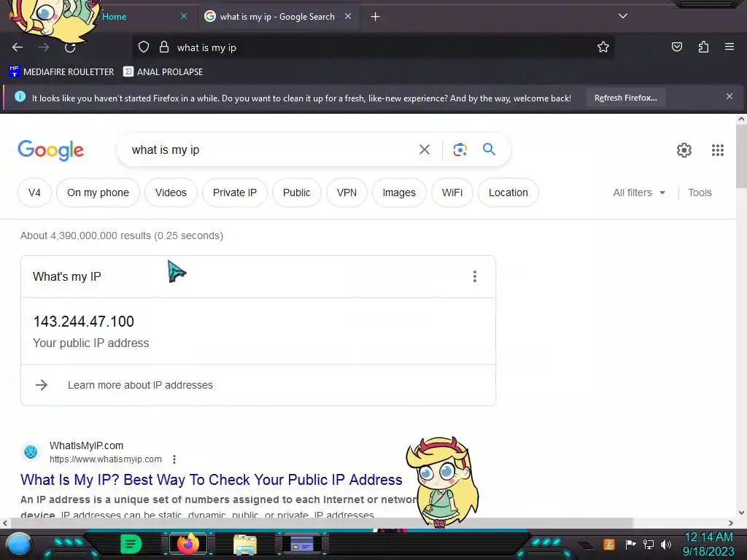Open the Action Center flag tray icon
The height and width of the screenshot is (560, 747).
[x=630, y=544]
